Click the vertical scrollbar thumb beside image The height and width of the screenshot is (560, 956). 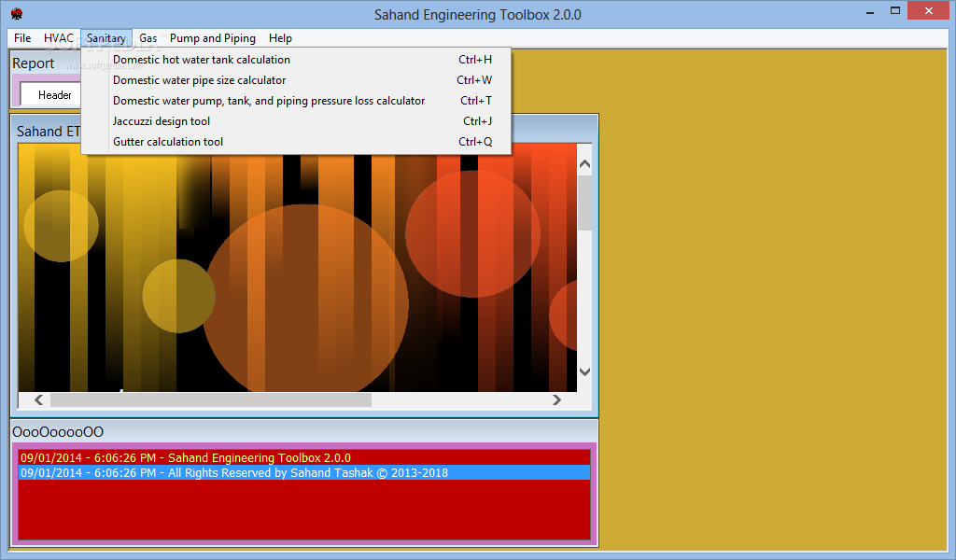click(584, 203)
